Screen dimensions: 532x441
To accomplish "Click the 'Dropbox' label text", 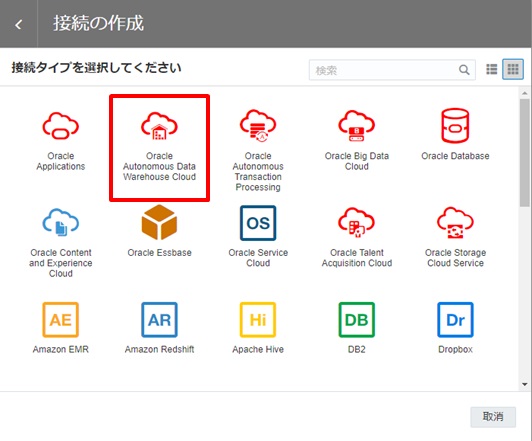I will pyautogui.click(x=455, y=349).
